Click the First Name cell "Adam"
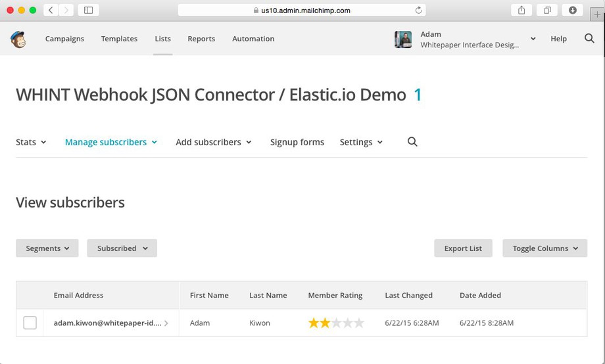This screenshot has width=605, height=364. [200, 323]
